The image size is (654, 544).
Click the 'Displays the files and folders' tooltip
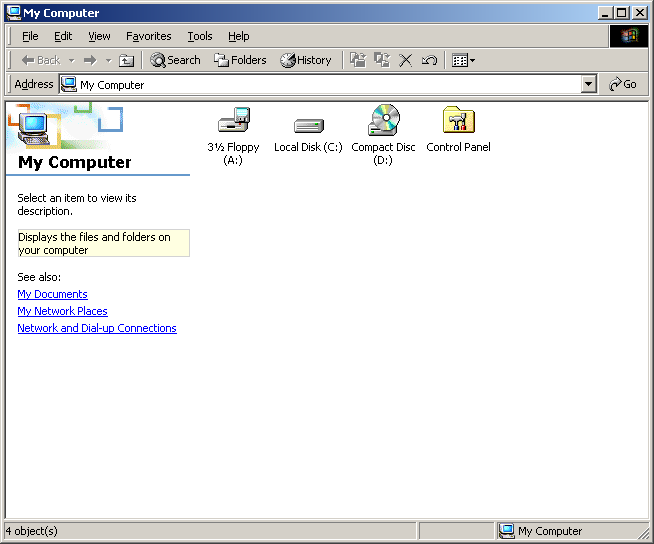pyautogui.click(x=103, y=243)
